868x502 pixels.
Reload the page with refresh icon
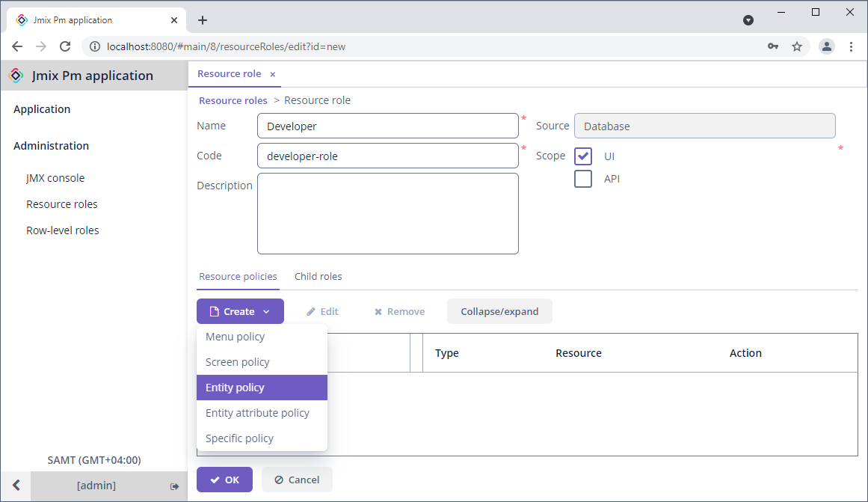[65, 46]
